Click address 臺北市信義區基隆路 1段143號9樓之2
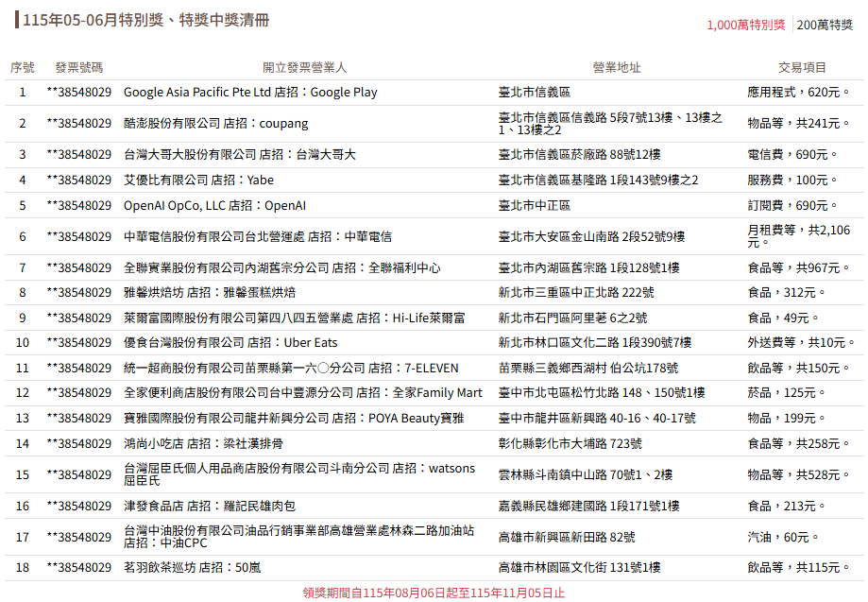The height and width of the screenshot is (602, 868). 598,180
